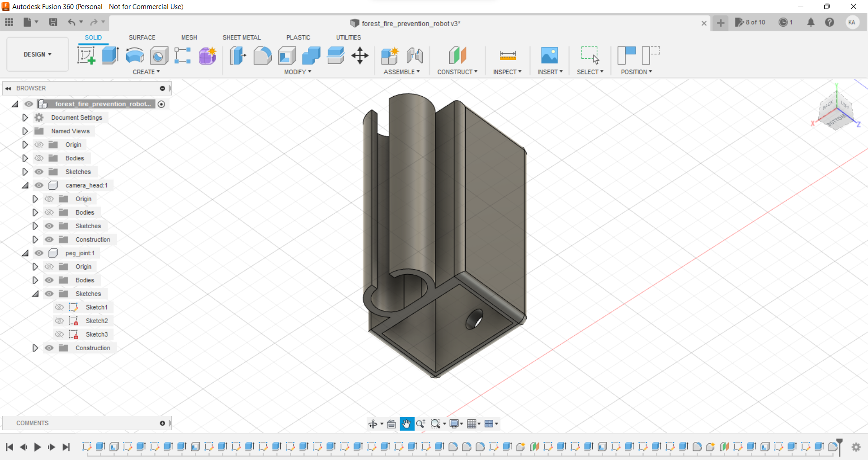The width and height of the screenshot is (868, 460).
Task: Switch to the PLASTIC tab
Action: [298, 38]
